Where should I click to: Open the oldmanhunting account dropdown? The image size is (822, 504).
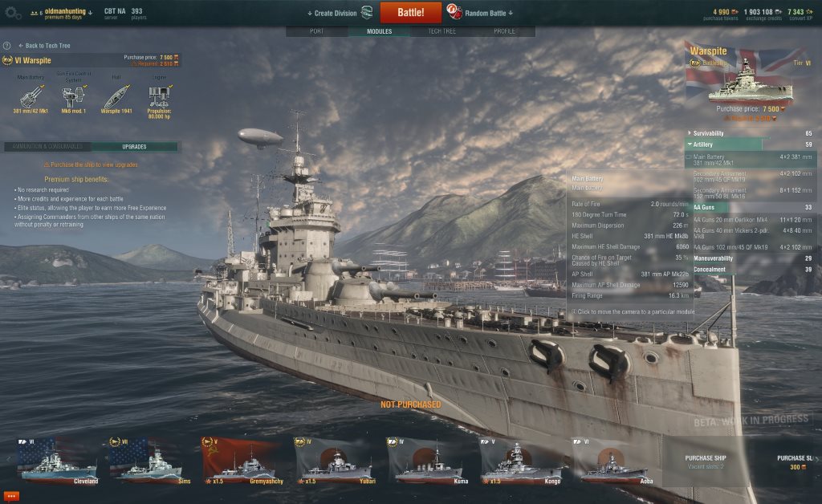[x=68, y=11]
